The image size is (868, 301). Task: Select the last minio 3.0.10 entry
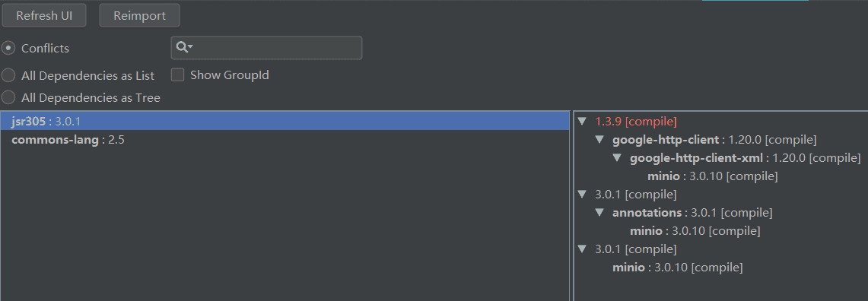677,268
